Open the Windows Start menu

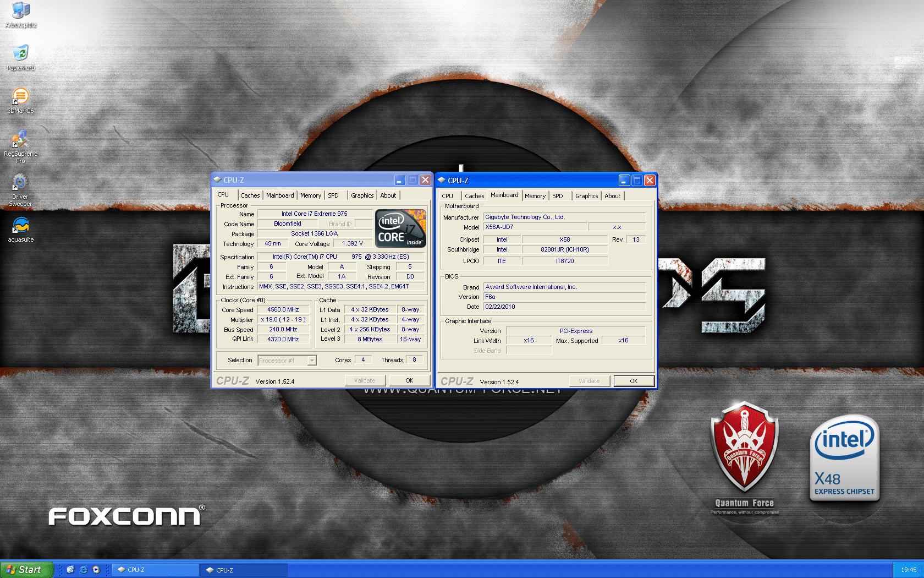(x=27, y=570)
